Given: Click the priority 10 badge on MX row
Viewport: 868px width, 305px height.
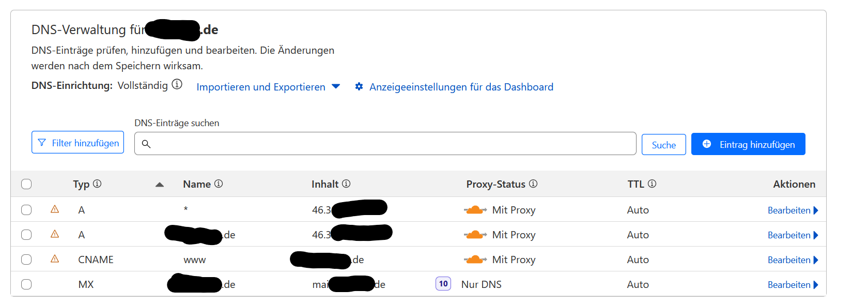Looking at the screenshot, I should coord(443,284).
